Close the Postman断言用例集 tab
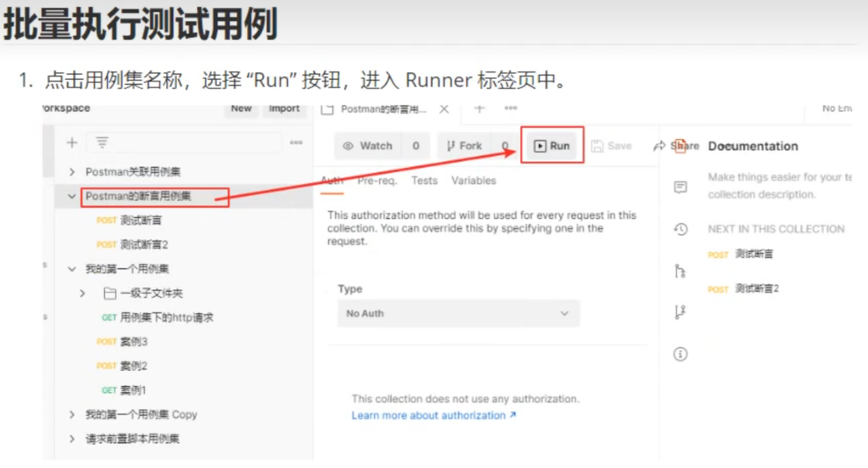 coord(444,109)
